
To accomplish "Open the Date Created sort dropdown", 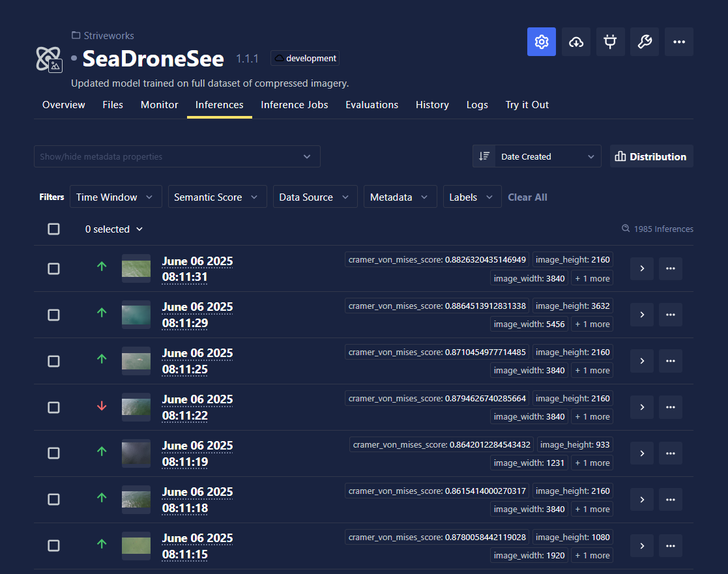I will (547, 156).
